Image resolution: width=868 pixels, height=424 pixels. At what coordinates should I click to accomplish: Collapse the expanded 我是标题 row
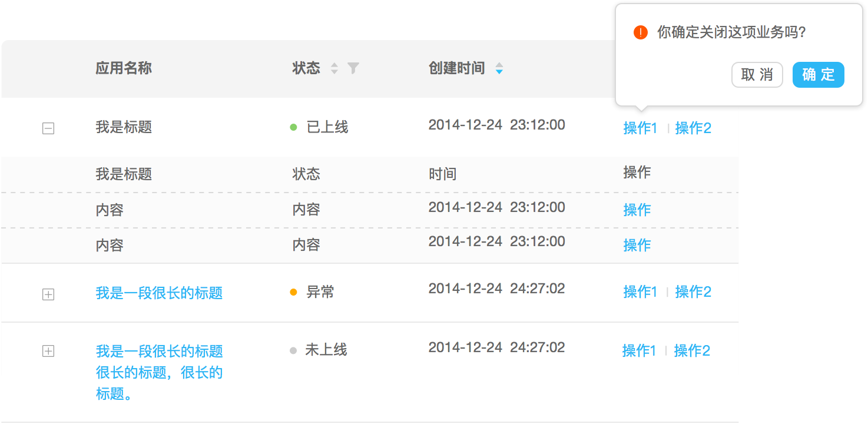(48, 128)
